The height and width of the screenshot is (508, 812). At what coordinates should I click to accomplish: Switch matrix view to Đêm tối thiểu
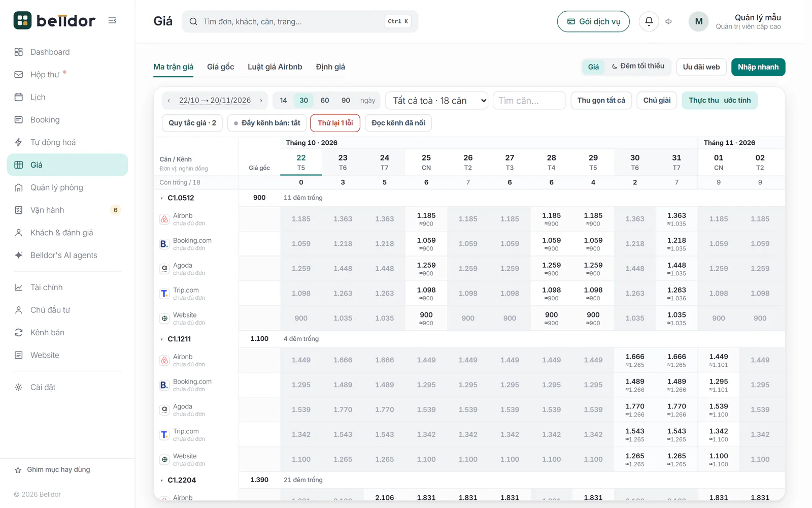pyautogui.click(x=638, y=67)
